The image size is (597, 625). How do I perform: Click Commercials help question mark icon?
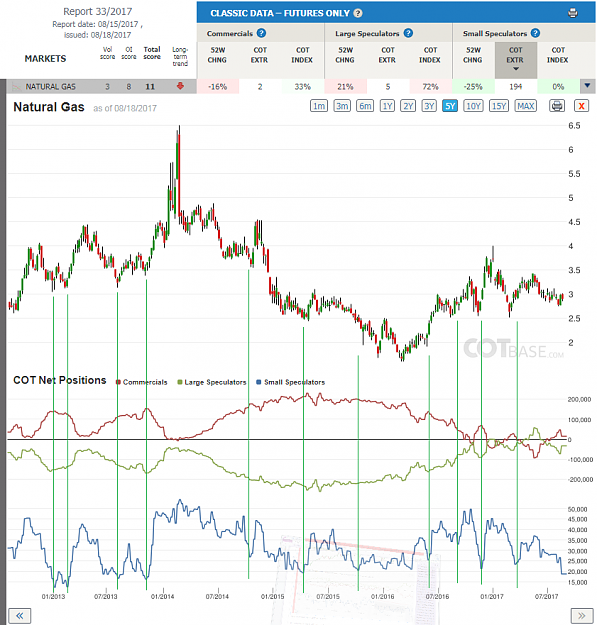261,33
